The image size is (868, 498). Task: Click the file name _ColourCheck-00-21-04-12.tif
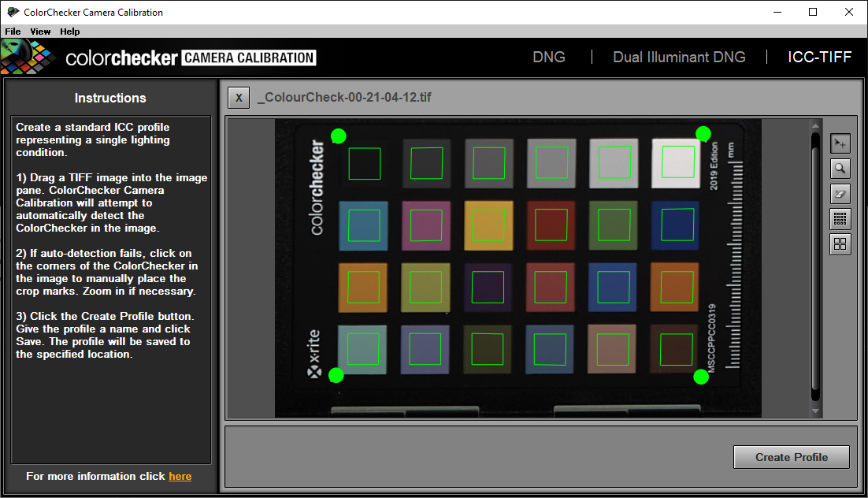click(x=343, y=98)
